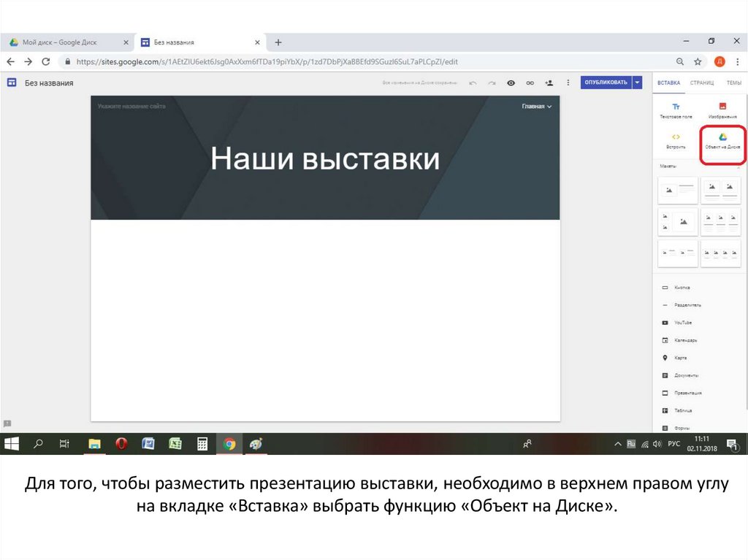Open File Explorer from taskbar
This screenshot has width=748, height=560.
click(94, 444)
